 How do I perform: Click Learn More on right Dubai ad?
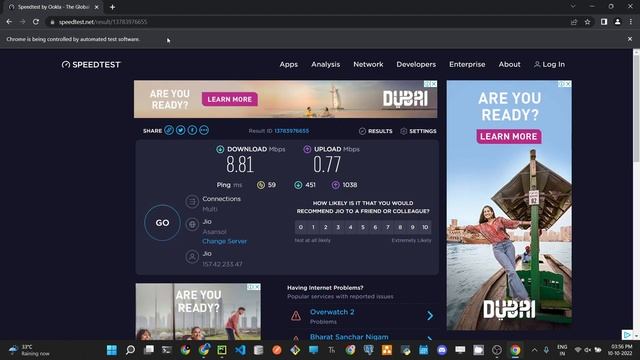(x=509, y=136)
